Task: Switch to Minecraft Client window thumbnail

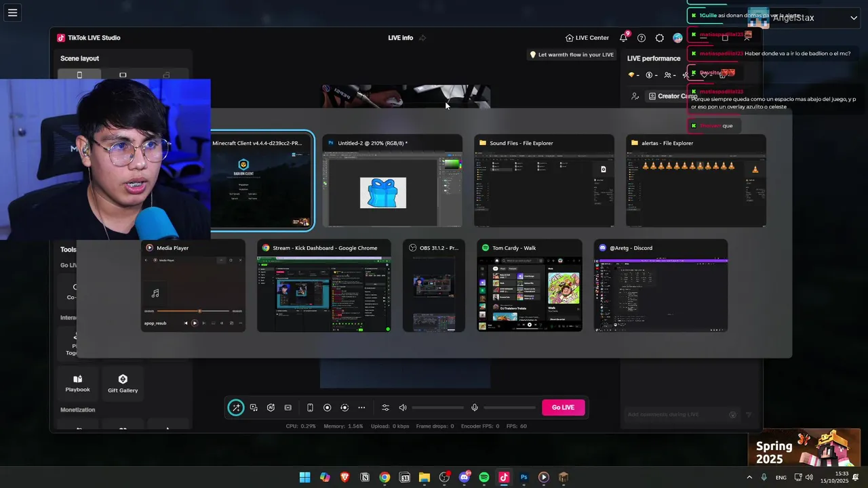Action: click(261, 181)
